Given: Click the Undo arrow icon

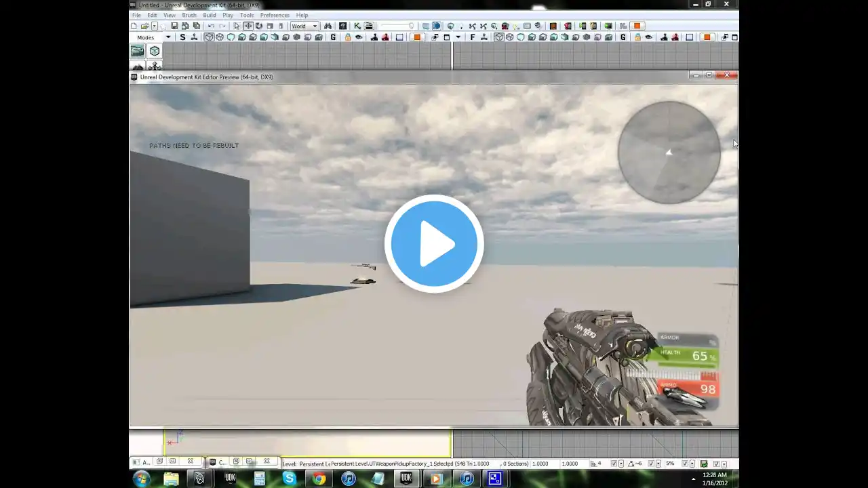Looking at the screenshot, I should [211, 26].
